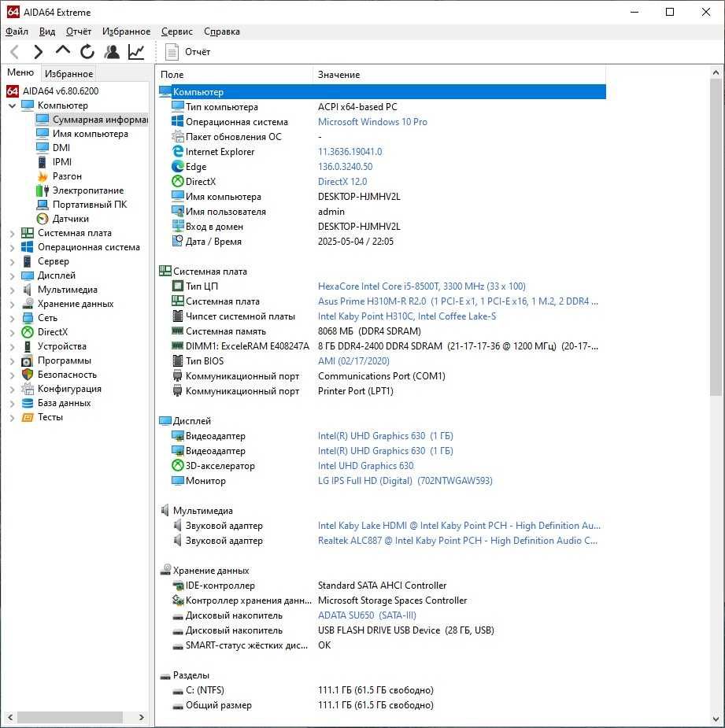Image resolution: width=725 pixels, height=728 pixels.
Task: Expand the Устройства tree node
Action: pyautogui.click(x=13, y=347)
